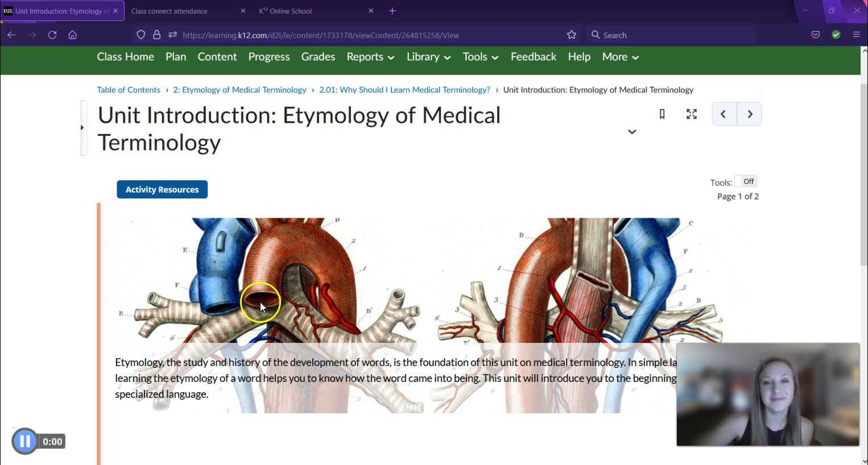Bookmark this page with the bookmark icon

tap(662, 114)
